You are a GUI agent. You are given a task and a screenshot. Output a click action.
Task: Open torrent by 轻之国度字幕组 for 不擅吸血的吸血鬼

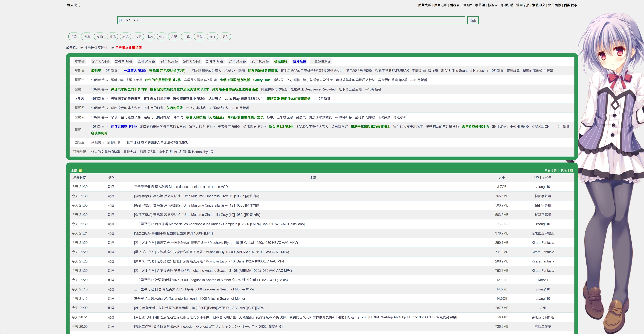[173, 233]
